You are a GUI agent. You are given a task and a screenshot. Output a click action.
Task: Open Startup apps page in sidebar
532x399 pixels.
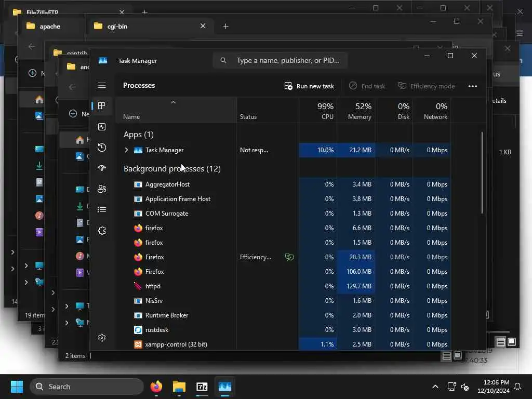click(x=102, y=168)
